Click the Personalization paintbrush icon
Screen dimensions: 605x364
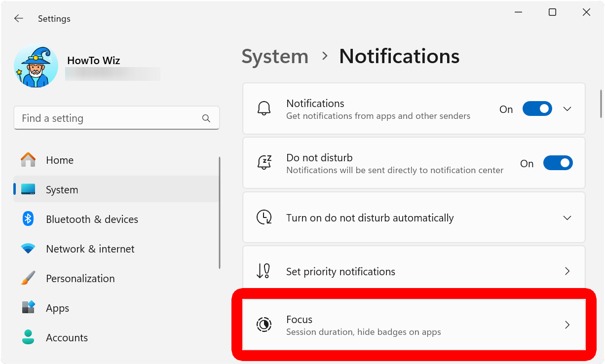pyautogui.click(x=28, y=278)
